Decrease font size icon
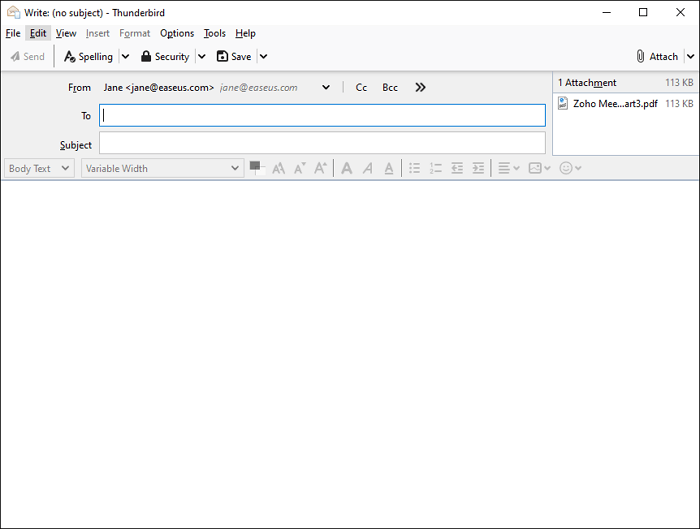 300,168
